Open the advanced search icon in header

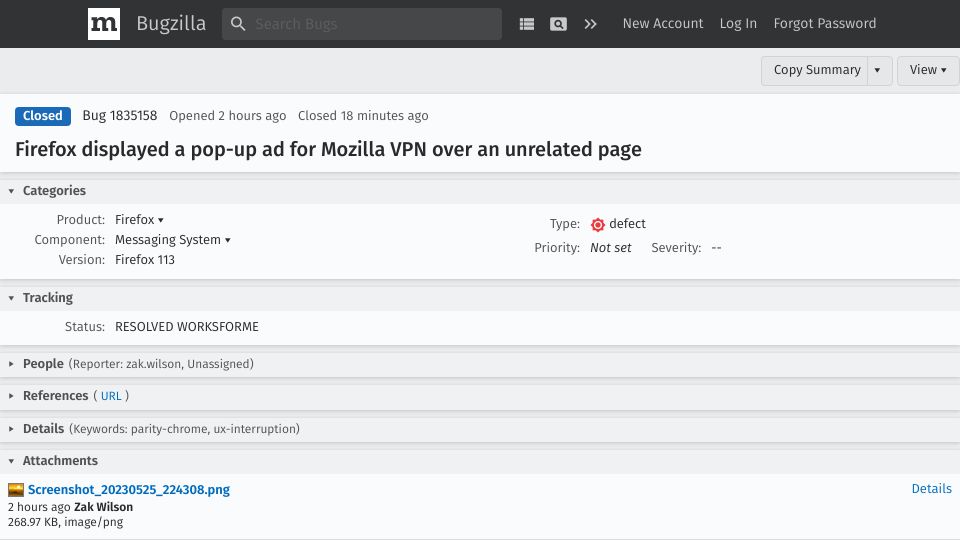click(x=558, y=24)
